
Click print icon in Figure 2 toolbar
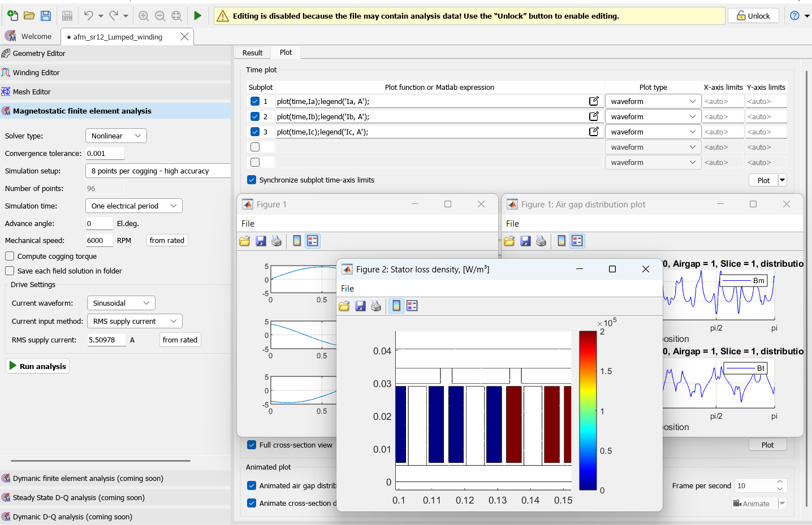[x=376, y=306]
